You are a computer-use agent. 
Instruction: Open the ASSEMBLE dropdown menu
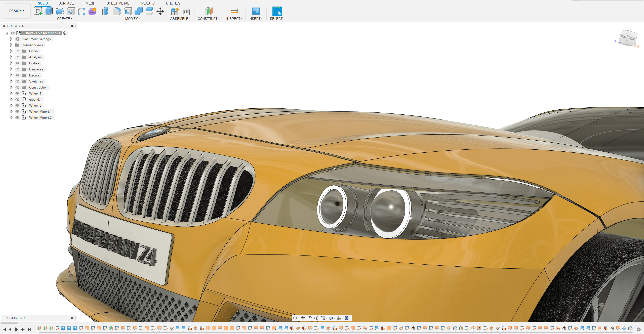[x=180, y=19]
